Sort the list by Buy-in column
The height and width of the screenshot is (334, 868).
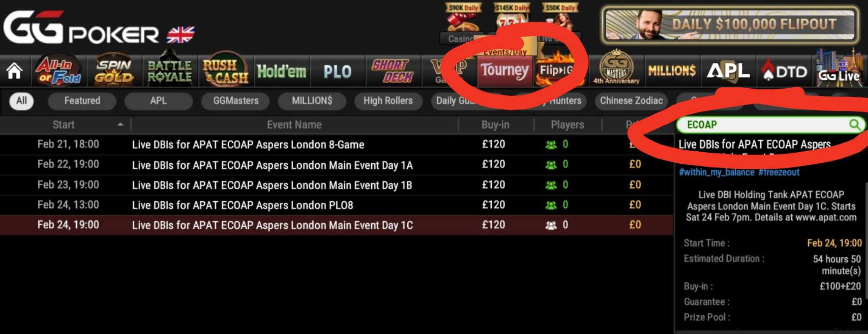pos(495,125)
